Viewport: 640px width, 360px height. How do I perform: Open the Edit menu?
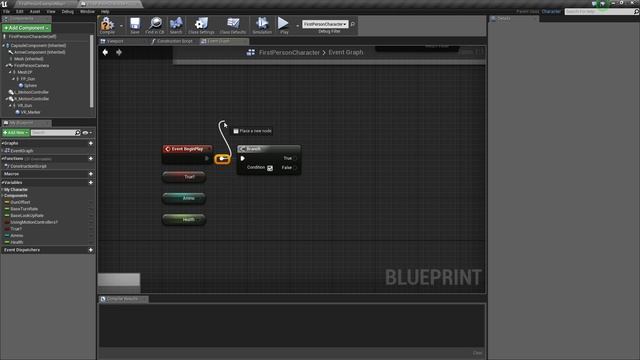20,11
